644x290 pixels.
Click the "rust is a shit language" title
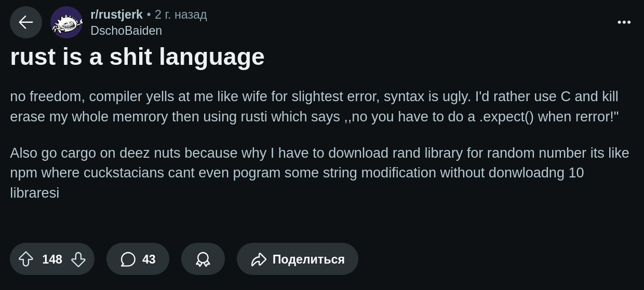(137, 57)
